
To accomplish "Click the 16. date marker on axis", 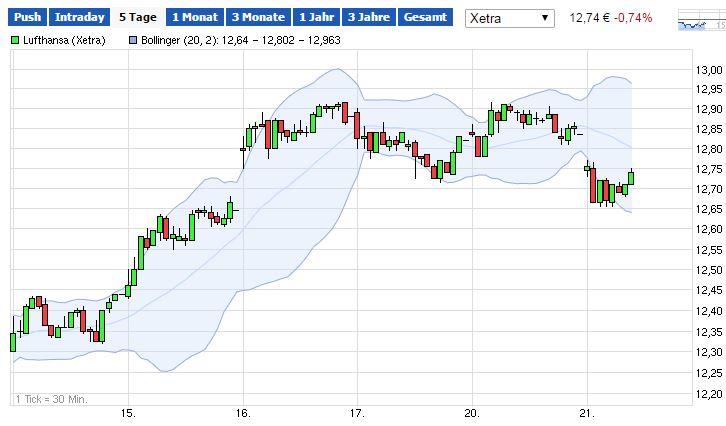I will pyautogui.click(x=243, y=412).
